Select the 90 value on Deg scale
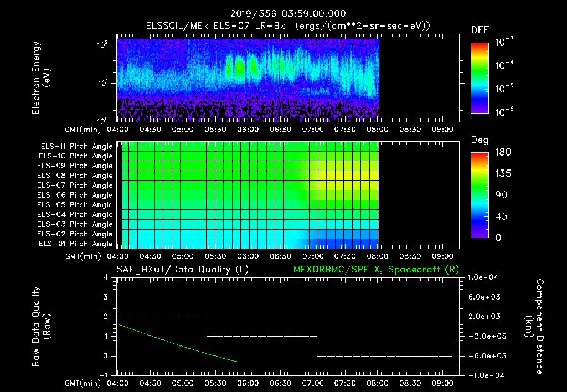Screen dimensions: 567x392 pos(501,195)
